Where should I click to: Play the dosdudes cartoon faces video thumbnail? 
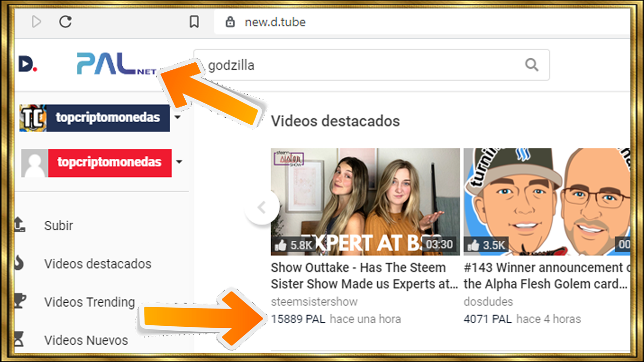(547, 202)
